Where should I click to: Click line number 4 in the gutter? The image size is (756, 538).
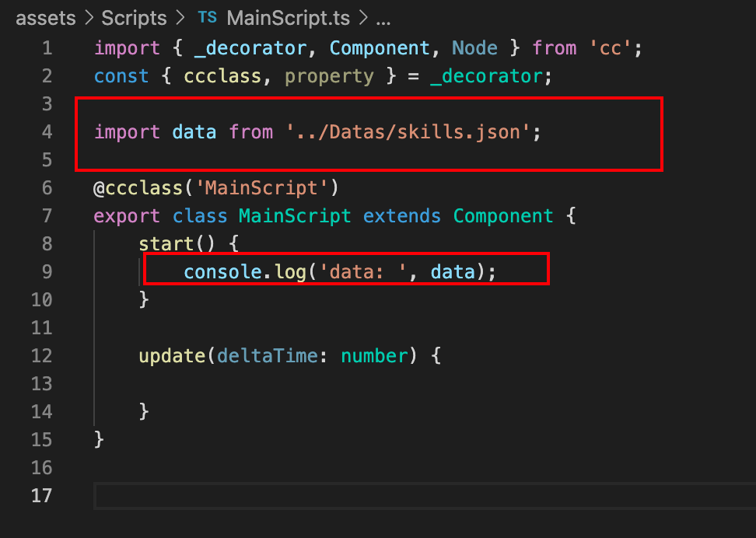pyautogui.click(x=47, y=132)
